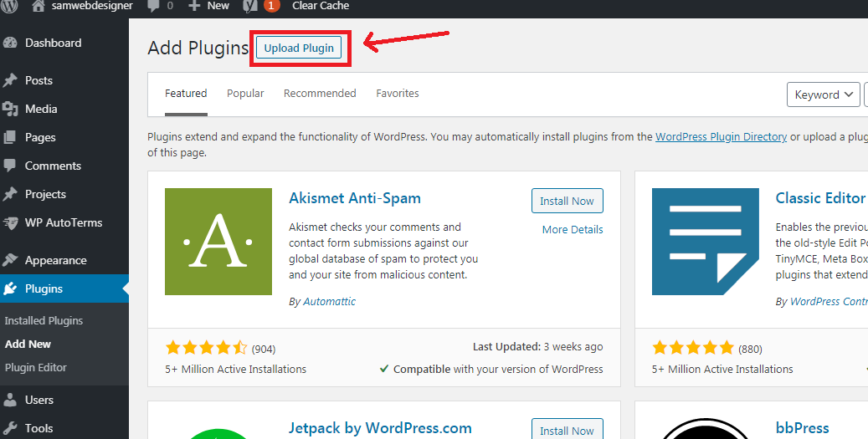This screenshot has width=868, height=439.
Task: Switch to the Recommended tab
Action: (x=320, y=94)
